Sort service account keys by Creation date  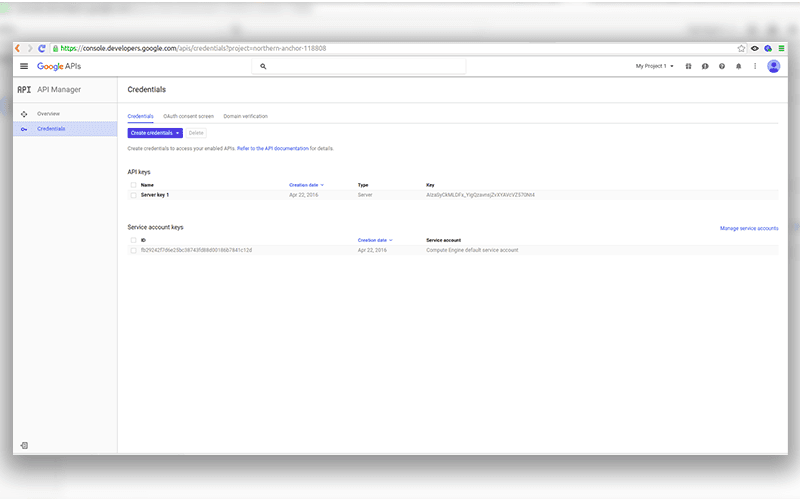click(375, 240)
